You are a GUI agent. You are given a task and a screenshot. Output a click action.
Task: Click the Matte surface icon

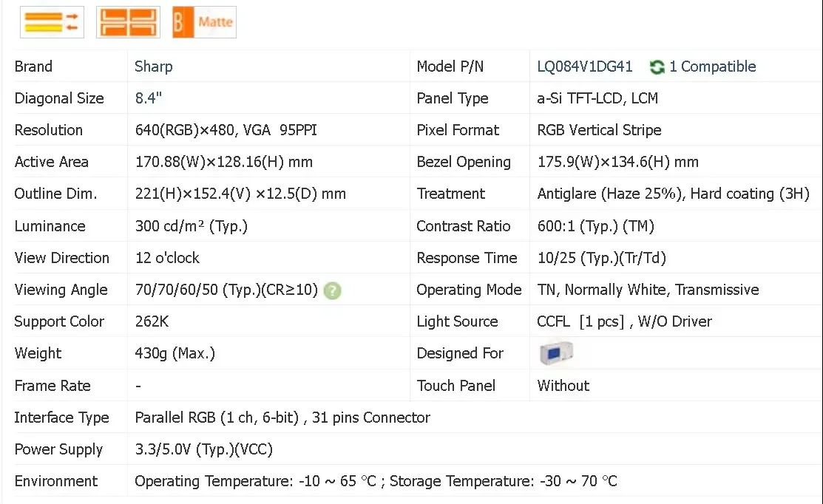pyautogui.click(x=204, y=22)
